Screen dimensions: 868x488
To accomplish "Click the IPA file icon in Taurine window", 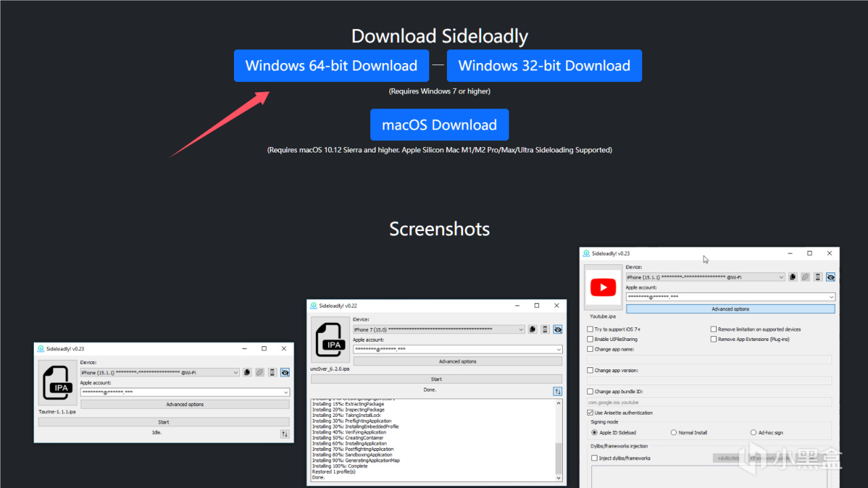I will pos(58,384).
